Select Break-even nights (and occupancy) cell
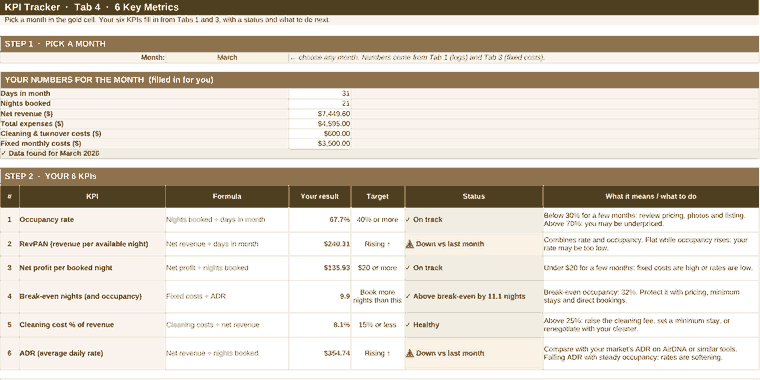760x380 pixels. tap(92, 296)
